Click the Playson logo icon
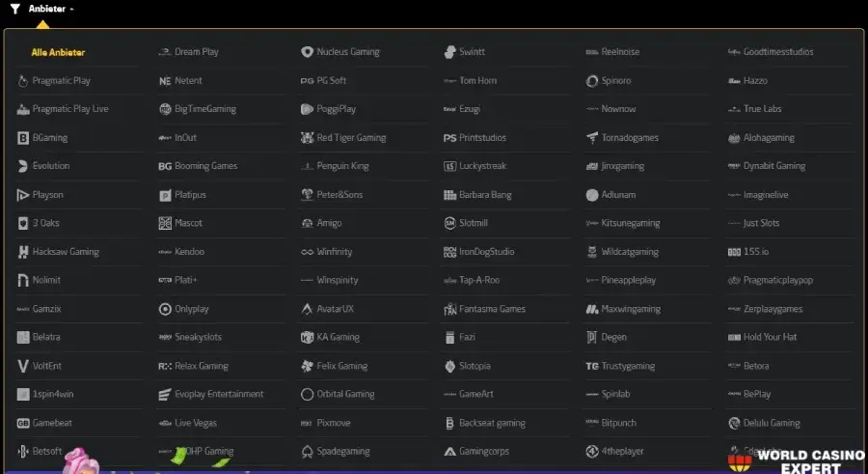The height and width of the screenshot is (474, 868). pyautogui.click(x=23, y=195)
